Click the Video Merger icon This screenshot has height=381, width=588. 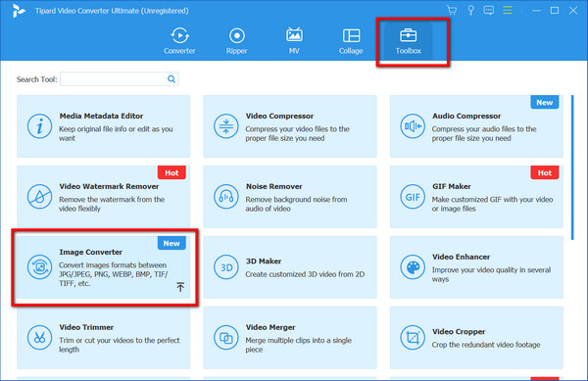[x=225, y=338]
